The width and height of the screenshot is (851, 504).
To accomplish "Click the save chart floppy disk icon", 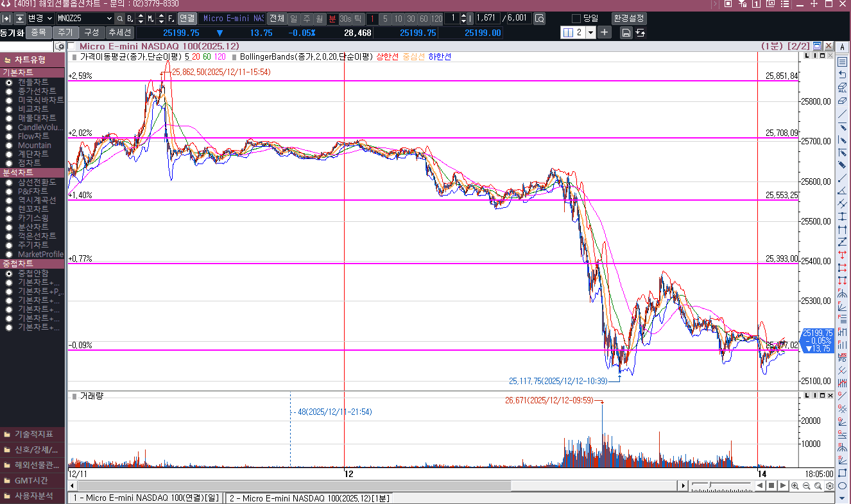I will click(x=626, y=33).
